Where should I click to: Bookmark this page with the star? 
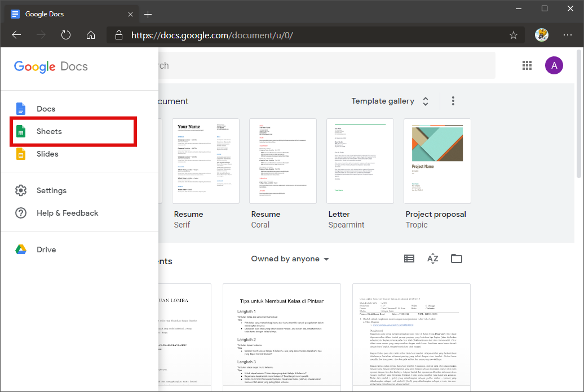(x=513, y=35)
